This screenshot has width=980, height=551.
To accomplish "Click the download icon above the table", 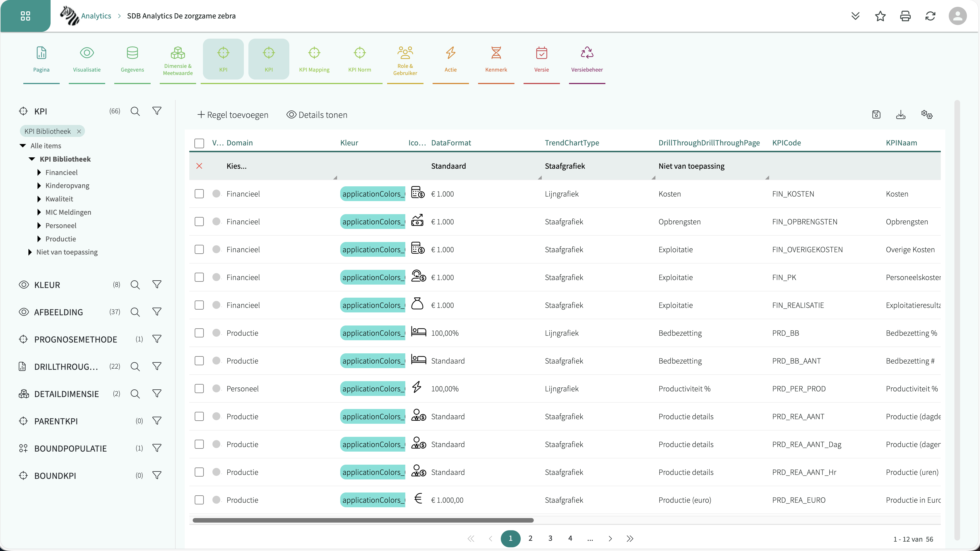I will click(x=900, y=115).
